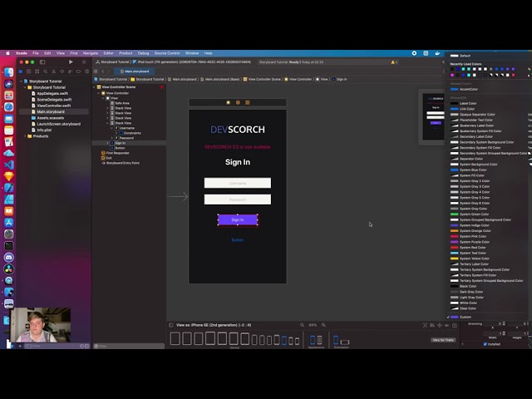Open the breakpoint navigator tag icon
This screenshot has height=399, width=532.
(x=78, y=71)
